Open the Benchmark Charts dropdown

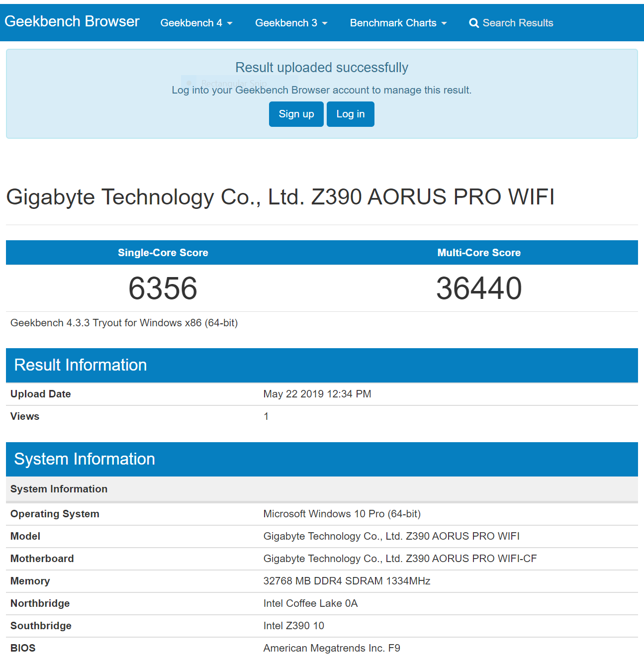[398, 23]
